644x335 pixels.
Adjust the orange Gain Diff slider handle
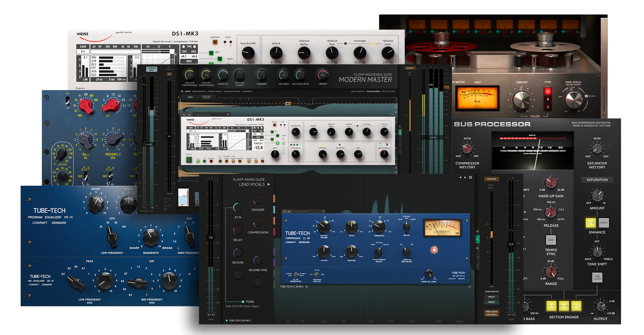click(491, 234)
